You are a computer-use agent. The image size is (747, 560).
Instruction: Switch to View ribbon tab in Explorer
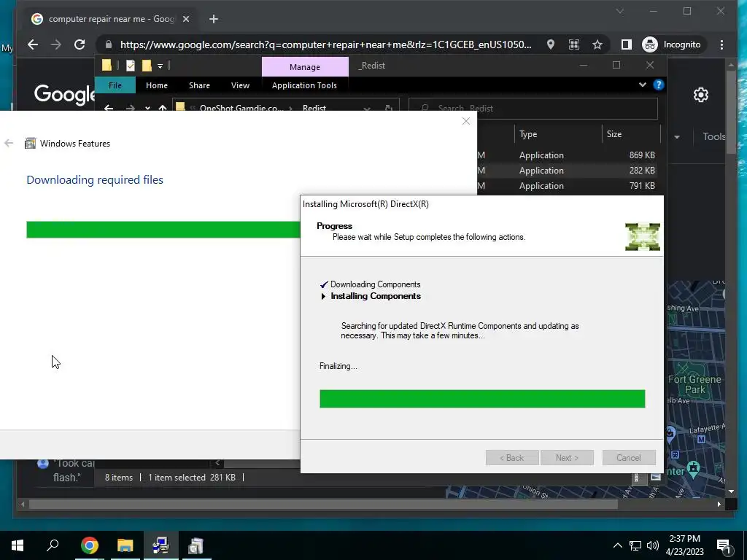pos(240,85)
